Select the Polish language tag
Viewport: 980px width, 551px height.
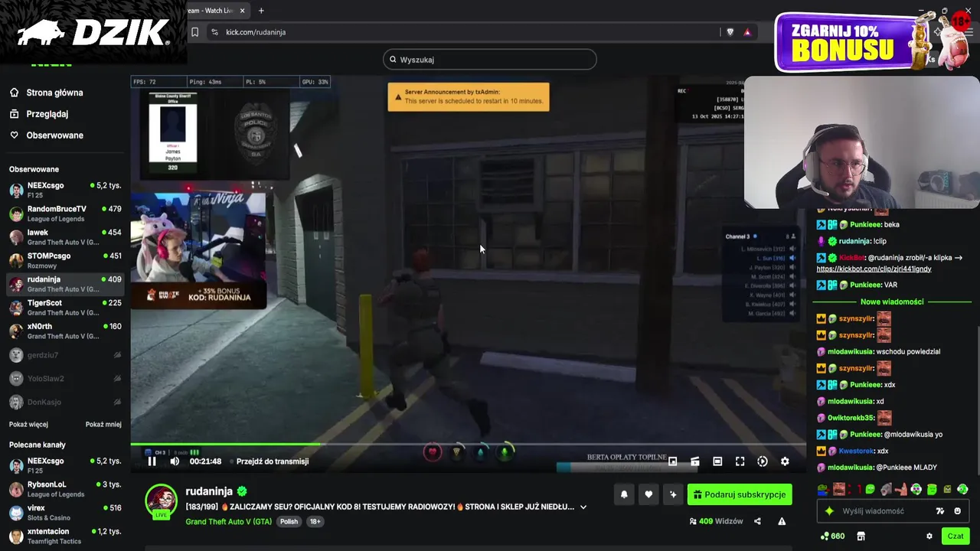pyautogui.click(x=289, y=521)
